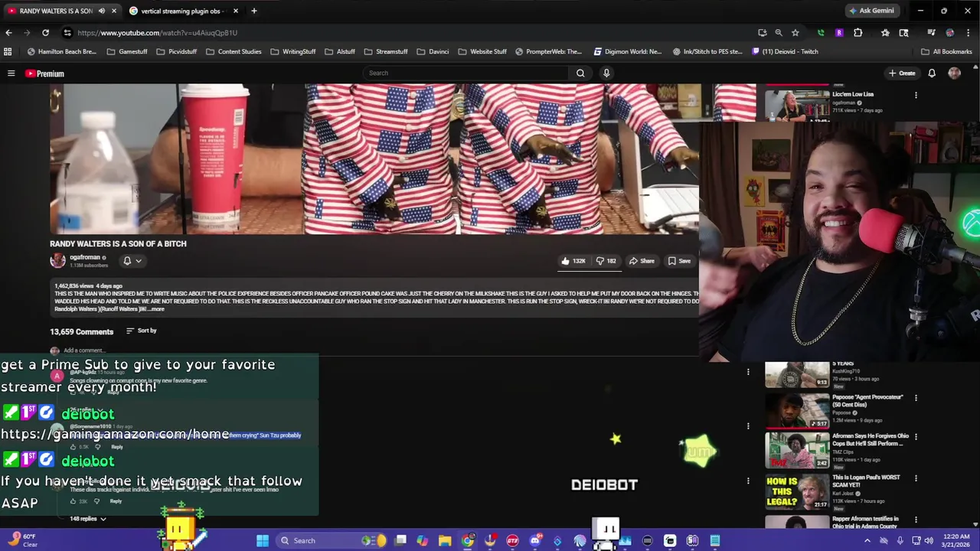Click the Share button under the video
Viewport: 980px width, 551px height.
pos(642,261)
